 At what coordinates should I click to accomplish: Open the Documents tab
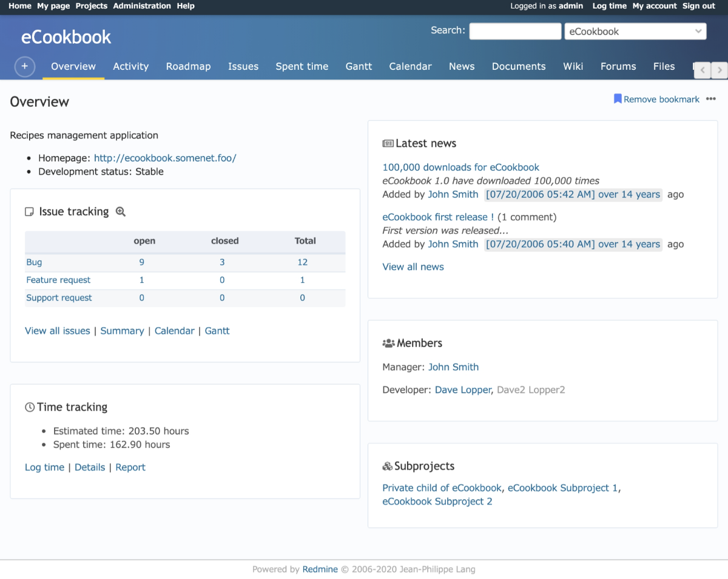pos(519,66)
